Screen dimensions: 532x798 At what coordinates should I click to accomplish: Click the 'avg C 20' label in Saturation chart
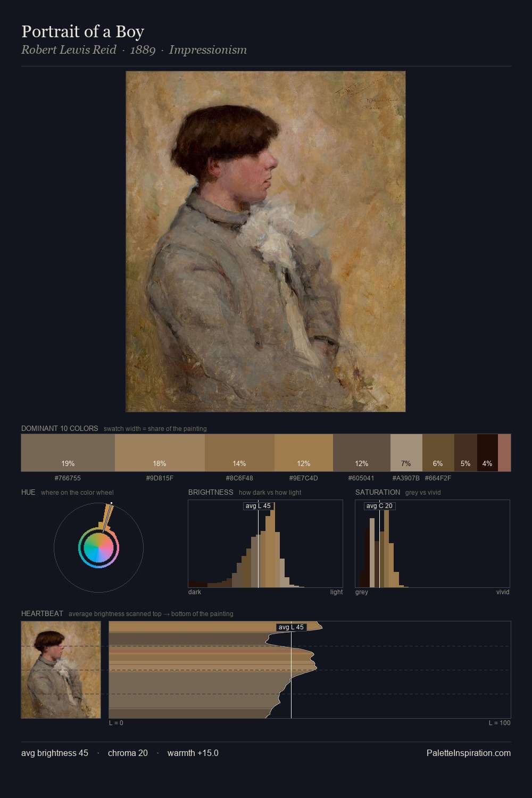coord(379,506)
